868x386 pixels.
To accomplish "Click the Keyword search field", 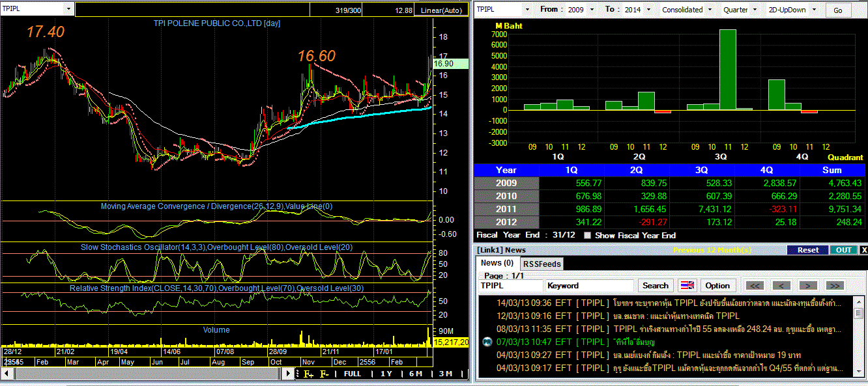I will (590, 286).
